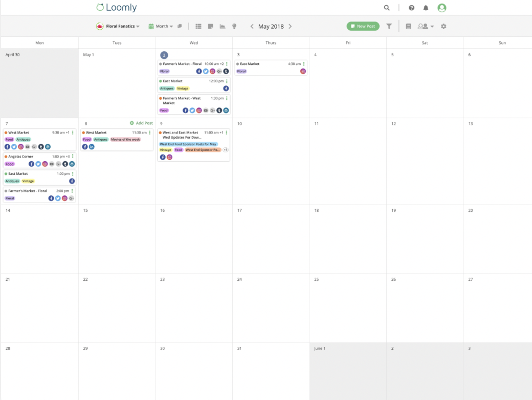Image resolution: width=532 pixels, height=400 pixels.
Task: Click Instagram icon on May 3 East Market post
Action: tap(303, 71)
